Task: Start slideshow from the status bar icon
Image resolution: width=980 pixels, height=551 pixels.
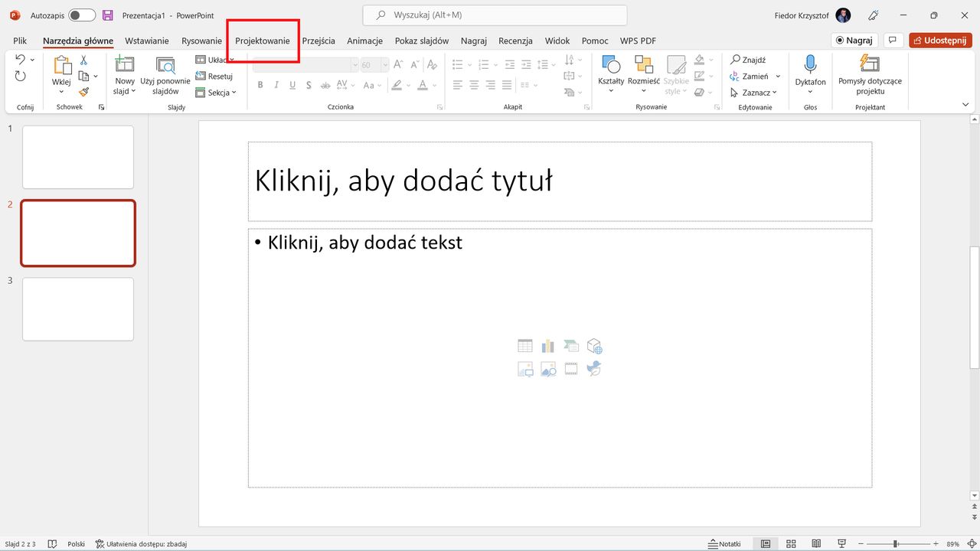Action: 841,543
